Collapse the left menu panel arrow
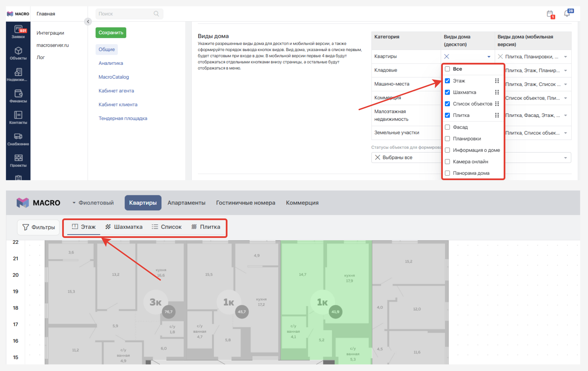The image size is (588, 371). point(88,22)
